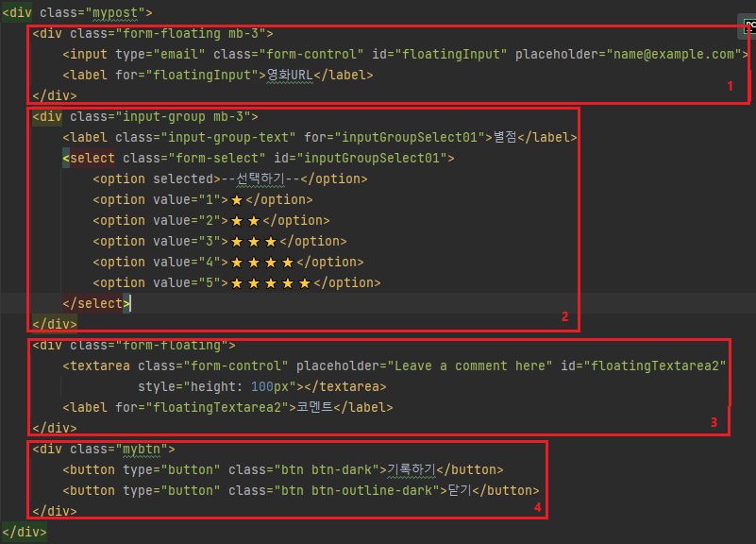756x544 pixels.
Task: Click the for="floatingTextarea2" attribute on the label
Action: [202, 407]
